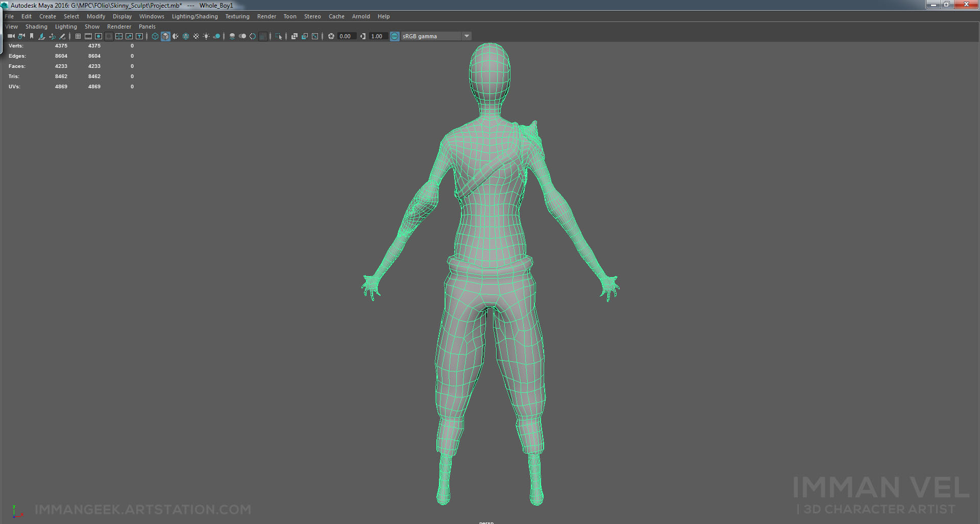Open the panel Shading menu
980x524 pixels.
click(x=36, y=27)
